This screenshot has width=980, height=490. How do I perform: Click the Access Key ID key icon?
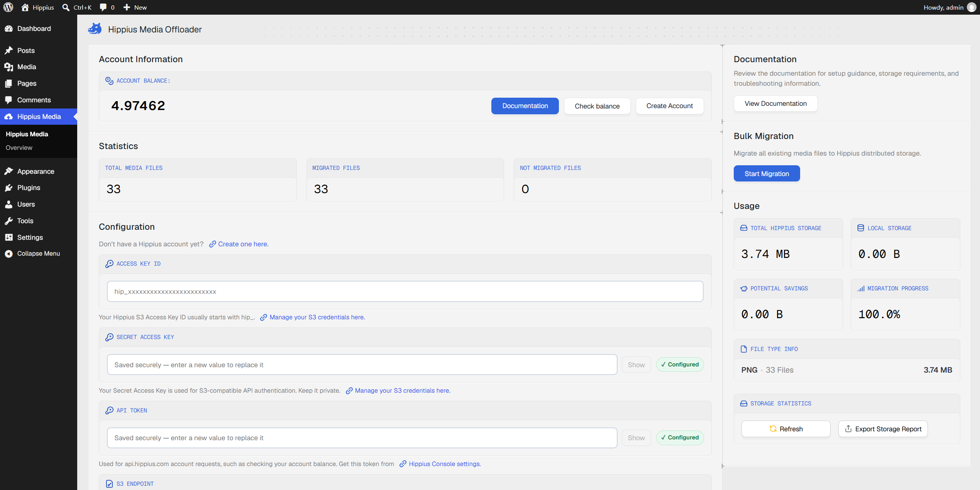[x=109, y=264]
